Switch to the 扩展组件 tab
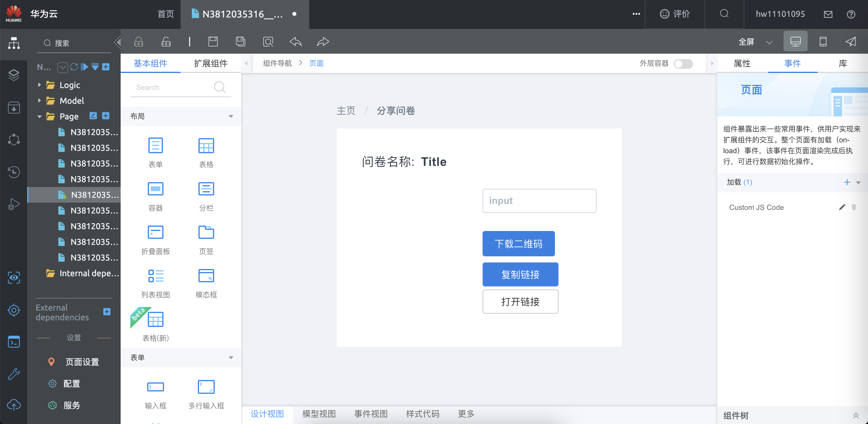The height and width of the screenshot is (424, 868). click(x=211, y=63)
